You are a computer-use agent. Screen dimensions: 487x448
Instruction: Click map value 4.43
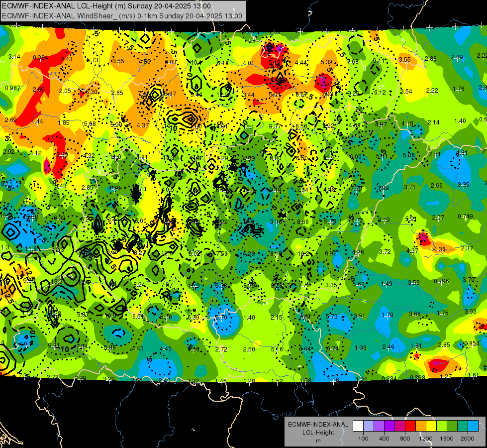[138, 348]
